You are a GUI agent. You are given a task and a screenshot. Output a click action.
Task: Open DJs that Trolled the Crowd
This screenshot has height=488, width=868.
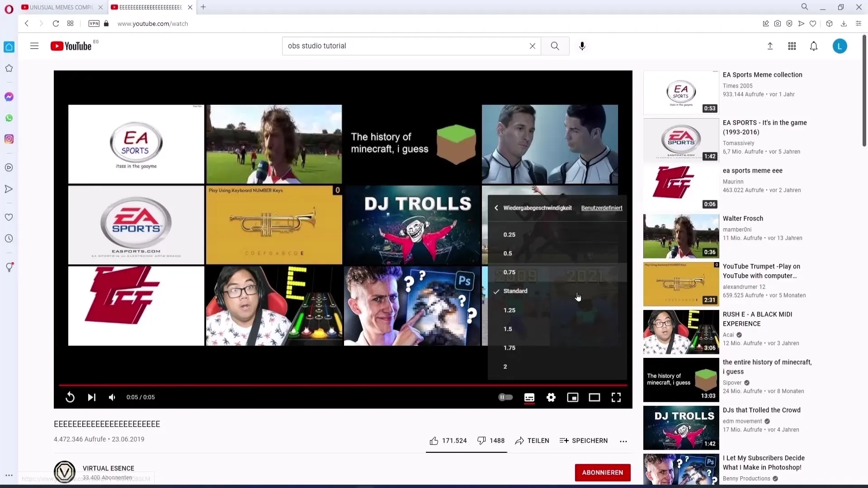point(761,410)
